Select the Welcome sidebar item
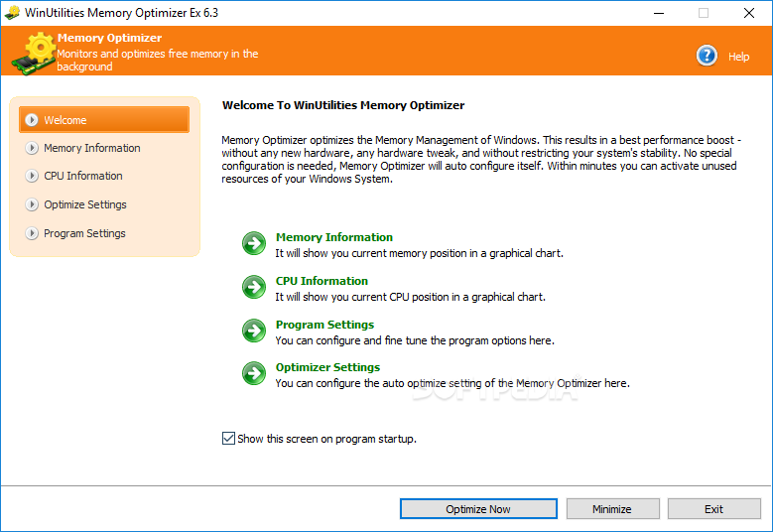Image resolution: width=773 pixels, height=532 pixels. pos(104,120)
